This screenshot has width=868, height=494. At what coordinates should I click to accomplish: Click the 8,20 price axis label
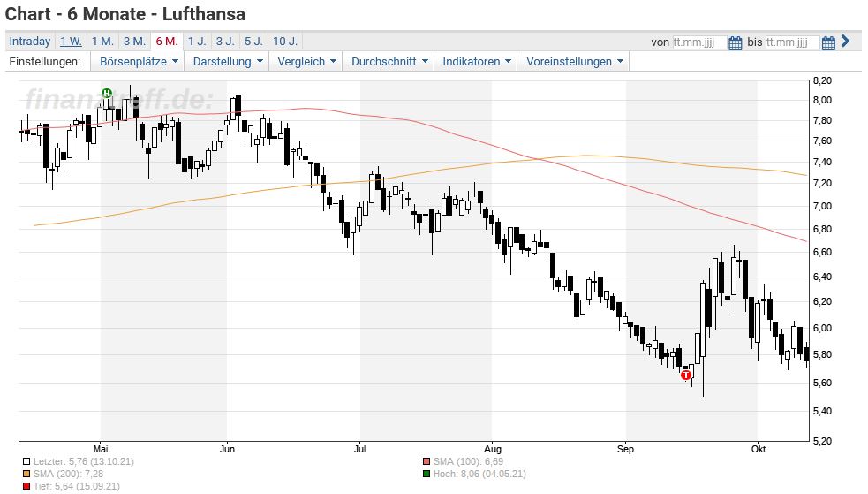pyautogui.click(x=822, y=80)
